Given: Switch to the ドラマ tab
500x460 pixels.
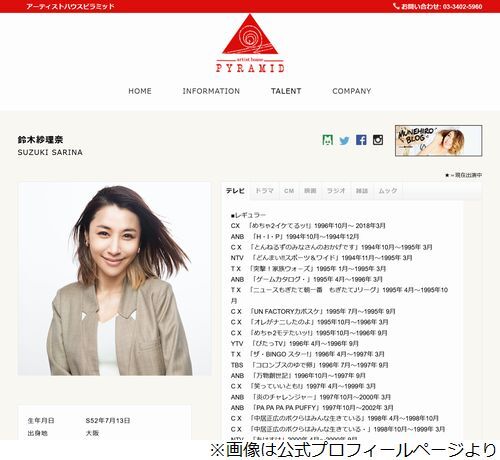Looking at the screenshot, I should coord(264,191).
